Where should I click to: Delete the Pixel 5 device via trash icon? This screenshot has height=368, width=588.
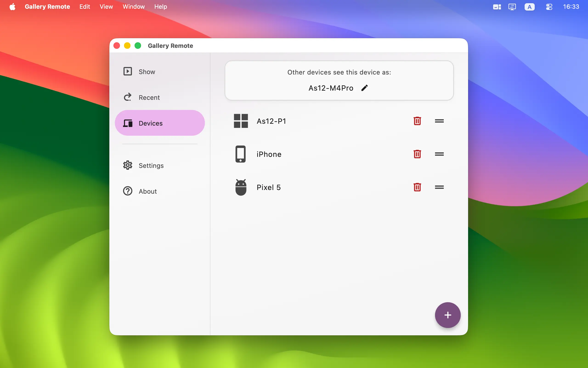pos(417,187)
